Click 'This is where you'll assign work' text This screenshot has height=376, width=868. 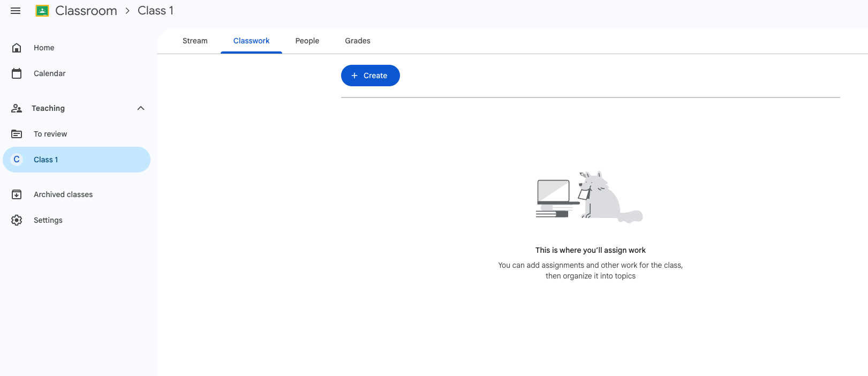tap(591, 250)
